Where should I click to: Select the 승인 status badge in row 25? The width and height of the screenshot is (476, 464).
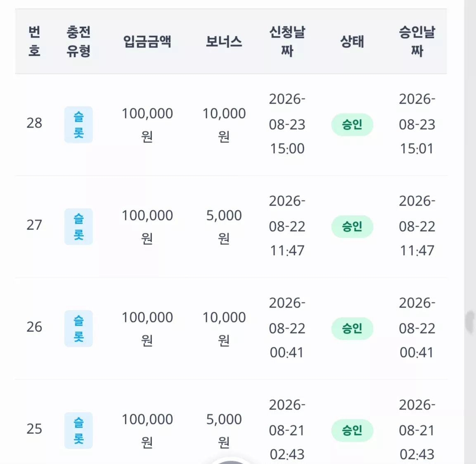click(x=352, y=431)
